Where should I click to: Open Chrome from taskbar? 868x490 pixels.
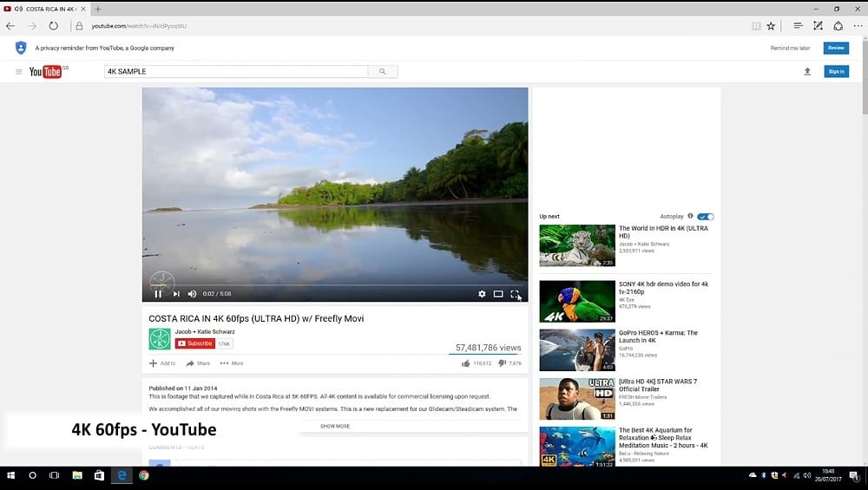click(x=144, y=475)
